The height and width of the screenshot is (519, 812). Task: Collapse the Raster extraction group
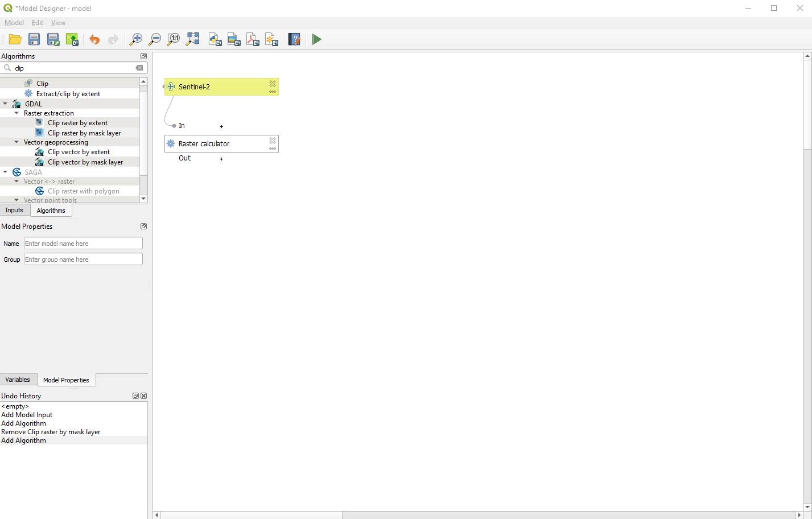pos(17,113)
